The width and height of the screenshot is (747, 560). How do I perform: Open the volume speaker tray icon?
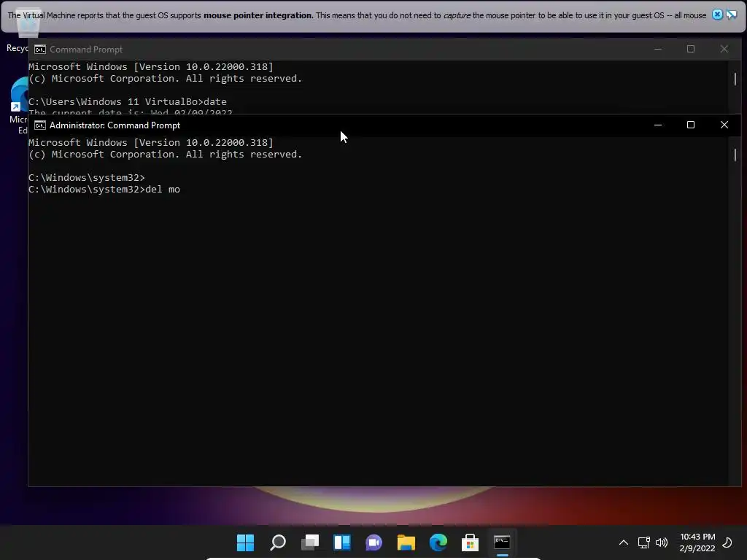[662, 542]
